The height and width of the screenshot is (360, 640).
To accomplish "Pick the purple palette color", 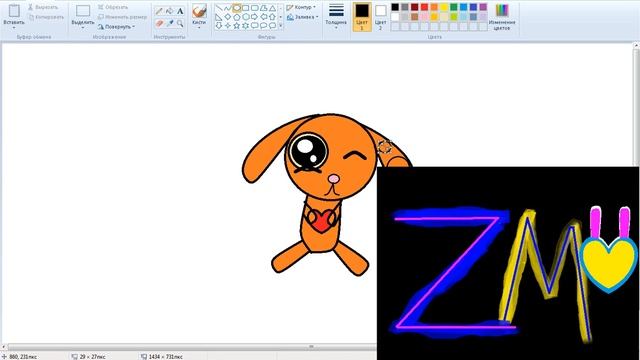I will point(483,7).
